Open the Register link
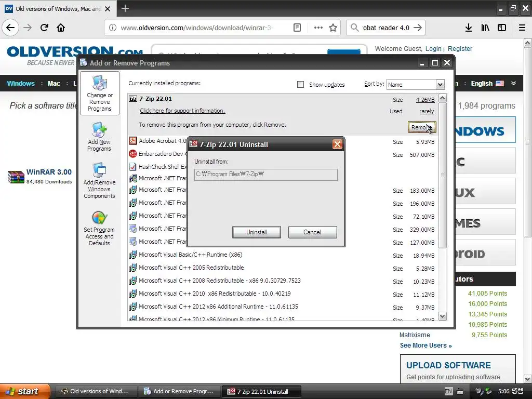The height and width of the screenshot is (399, 532). 460,48
